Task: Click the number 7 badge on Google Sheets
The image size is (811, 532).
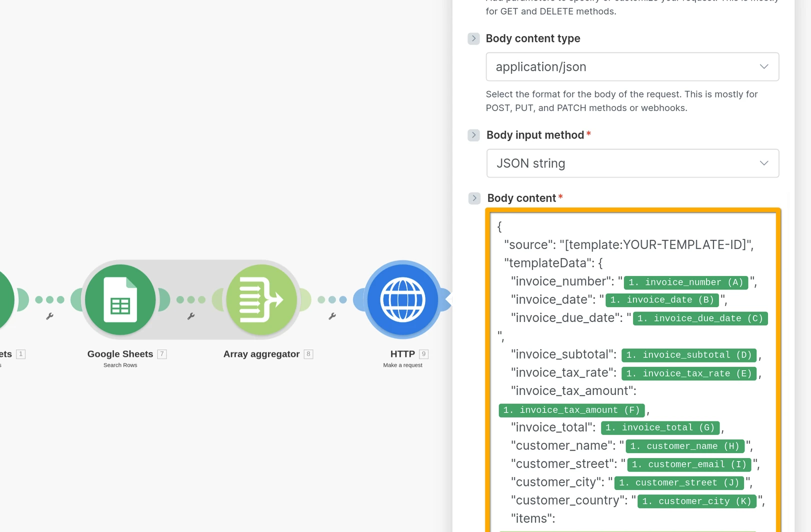Action: click(x=161, y=353)
